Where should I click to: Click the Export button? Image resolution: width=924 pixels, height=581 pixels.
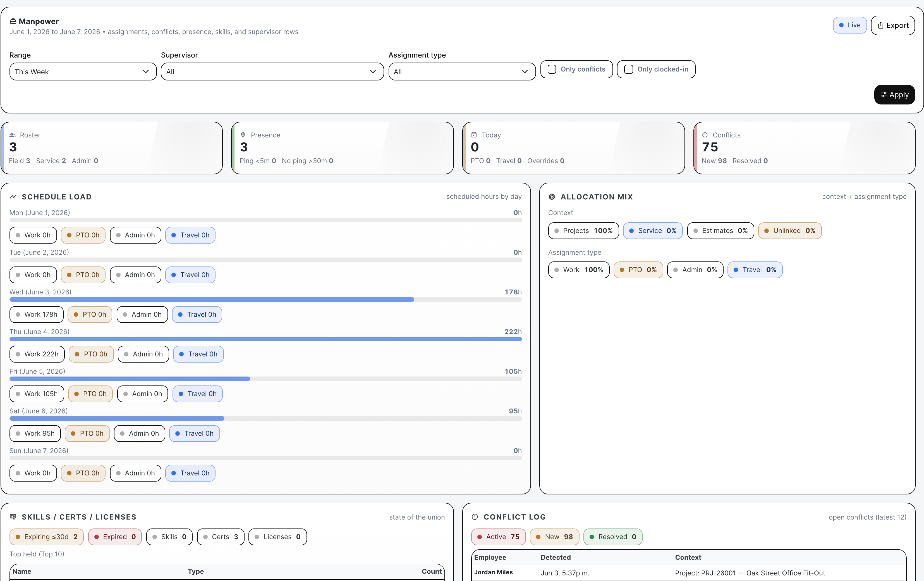point(892,26)
